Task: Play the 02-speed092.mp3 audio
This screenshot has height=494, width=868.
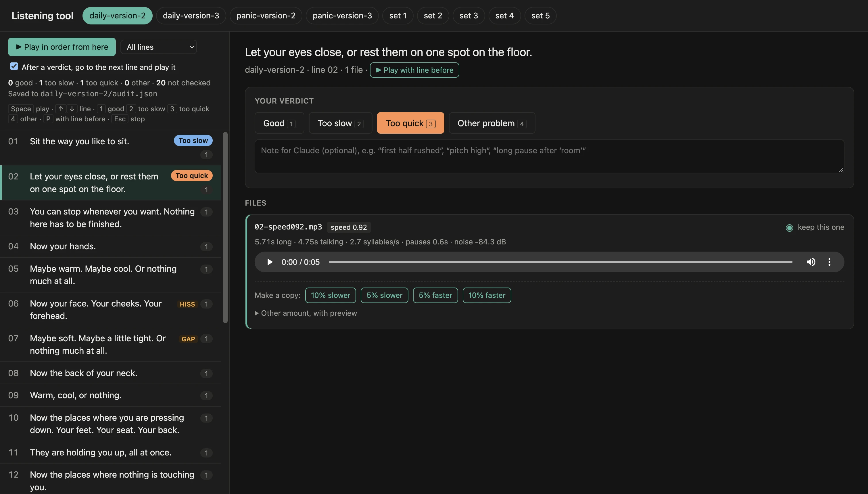Action: pyautogui.click(x=270, y=262)
